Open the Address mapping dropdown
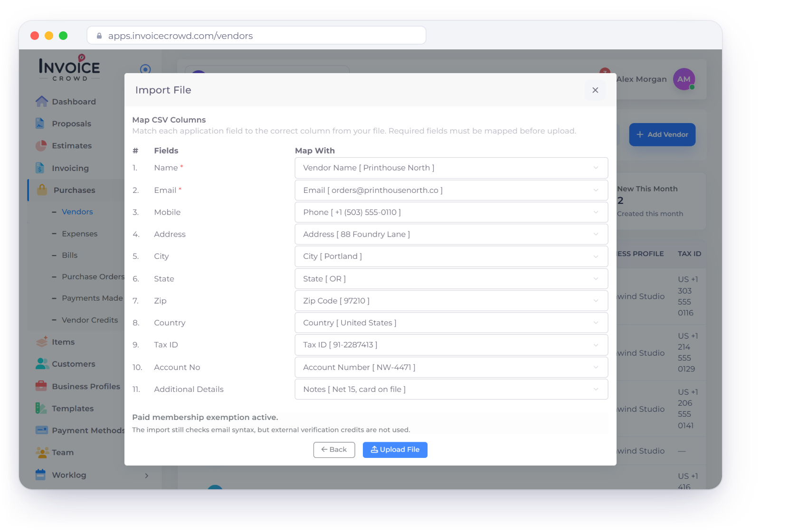The image size is (798, 532). pyautogui.click(x=451, y=234)
